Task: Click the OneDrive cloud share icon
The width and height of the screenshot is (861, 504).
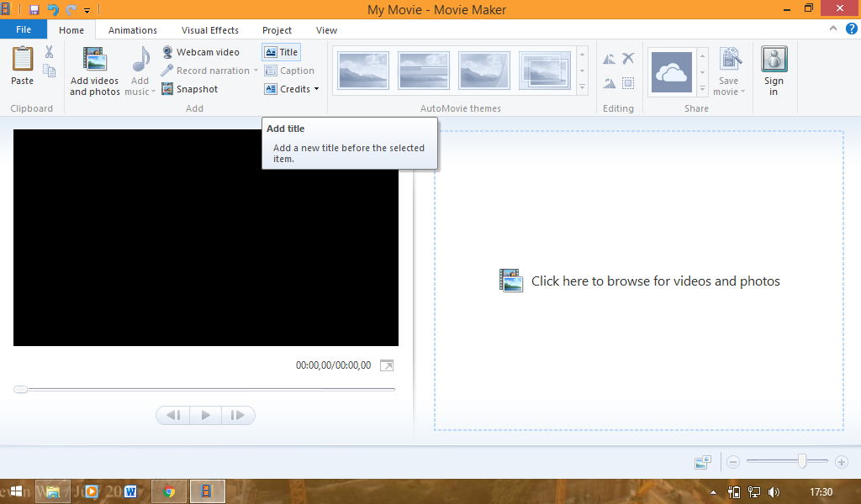Action: coord(672,72)
